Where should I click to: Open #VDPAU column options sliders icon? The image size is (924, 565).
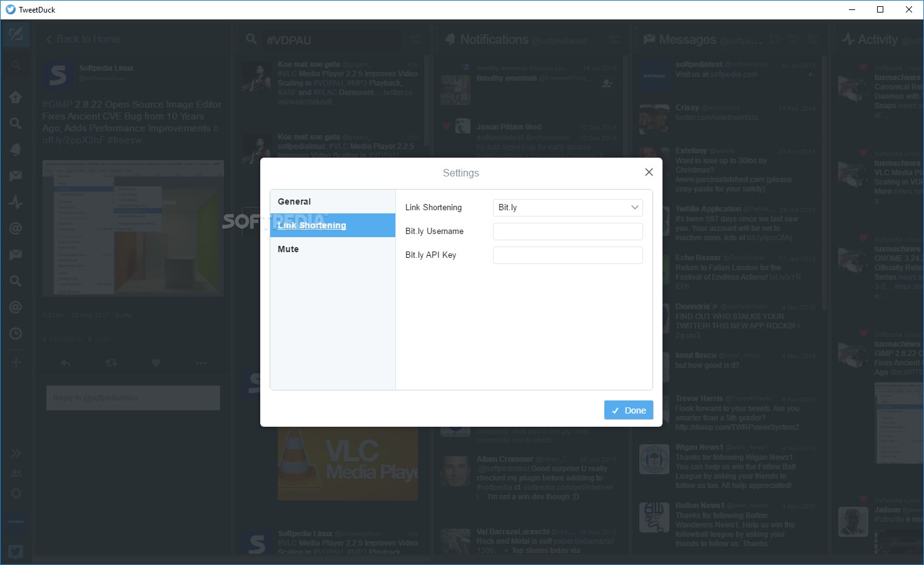click(x=415, y=39)
